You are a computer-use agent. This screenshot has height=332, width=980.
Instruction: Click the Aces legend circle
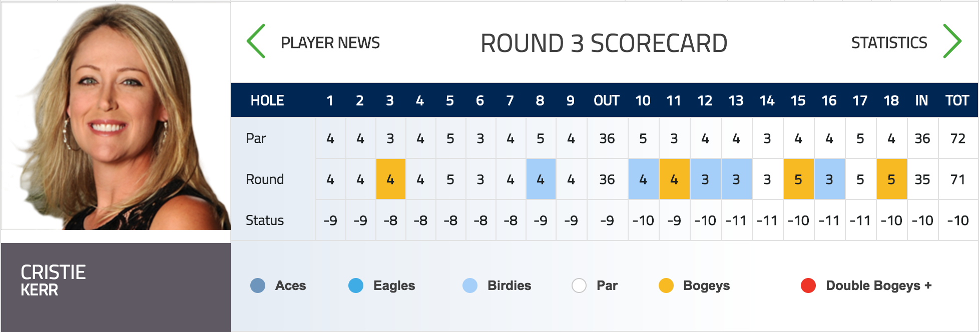coord(258,285)
